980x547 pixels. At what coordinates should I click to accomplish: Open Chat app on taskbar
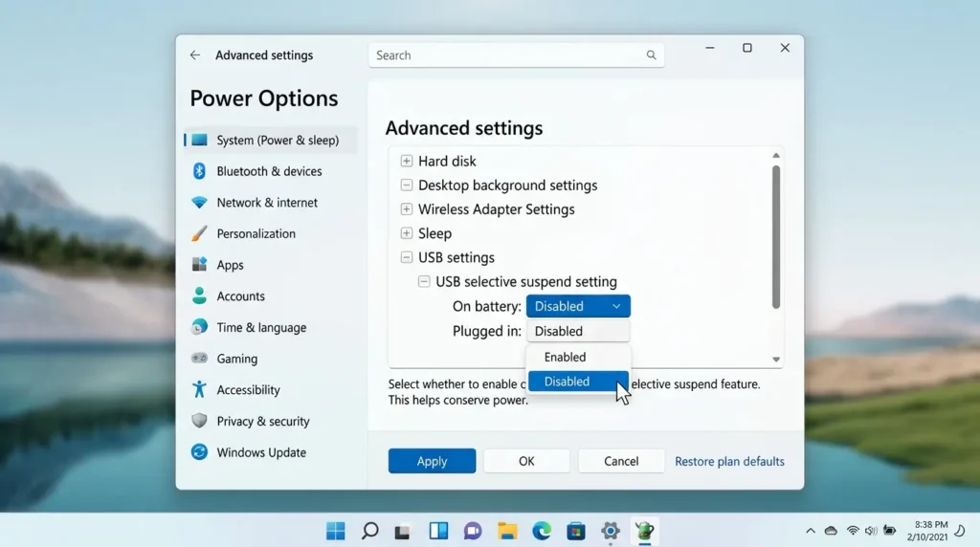coord(473,531)
